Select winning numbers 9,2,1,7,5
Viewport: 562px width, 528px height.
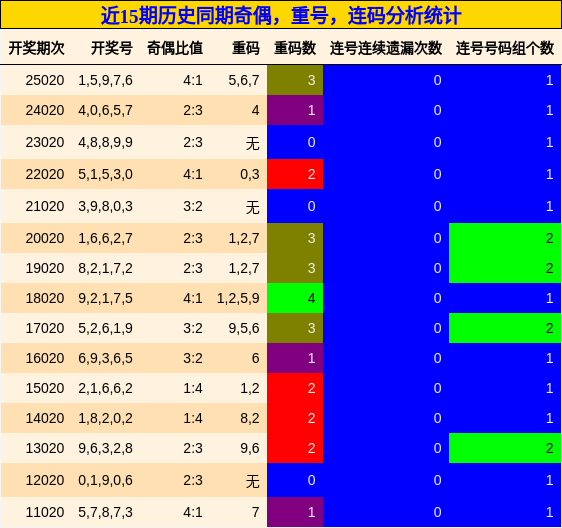coord(105,298)
